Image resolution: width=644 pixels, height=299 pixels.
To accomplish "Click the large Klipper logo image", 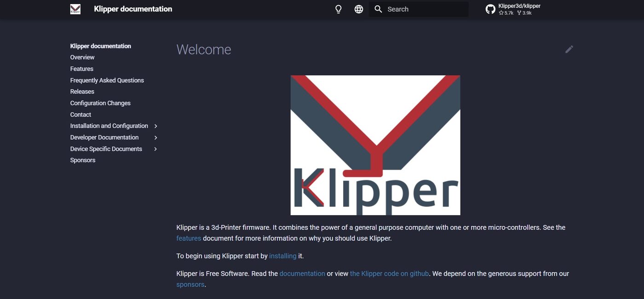I will pos(375,145).
